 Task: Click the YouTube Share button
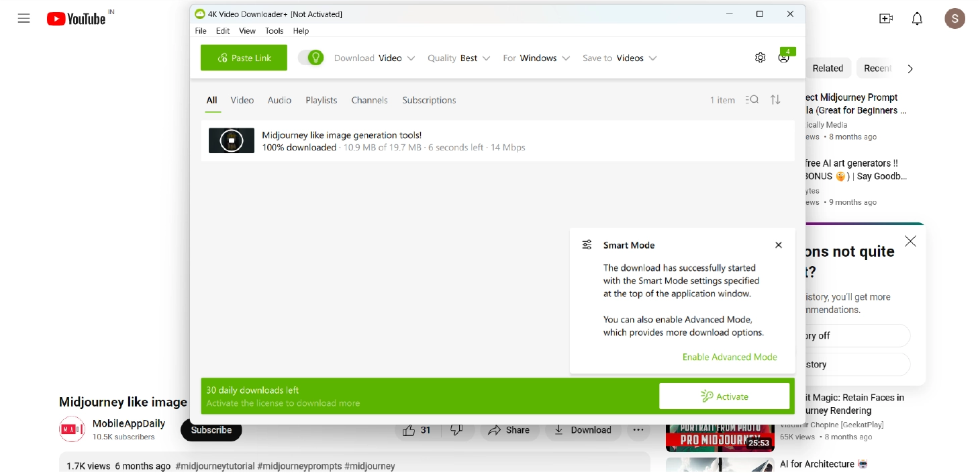tap(509, 430)
